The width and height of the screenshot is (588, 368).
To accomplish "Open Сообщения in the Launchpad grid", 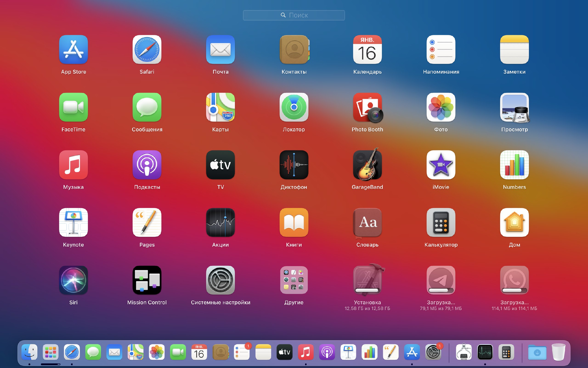I will point(147,107).
